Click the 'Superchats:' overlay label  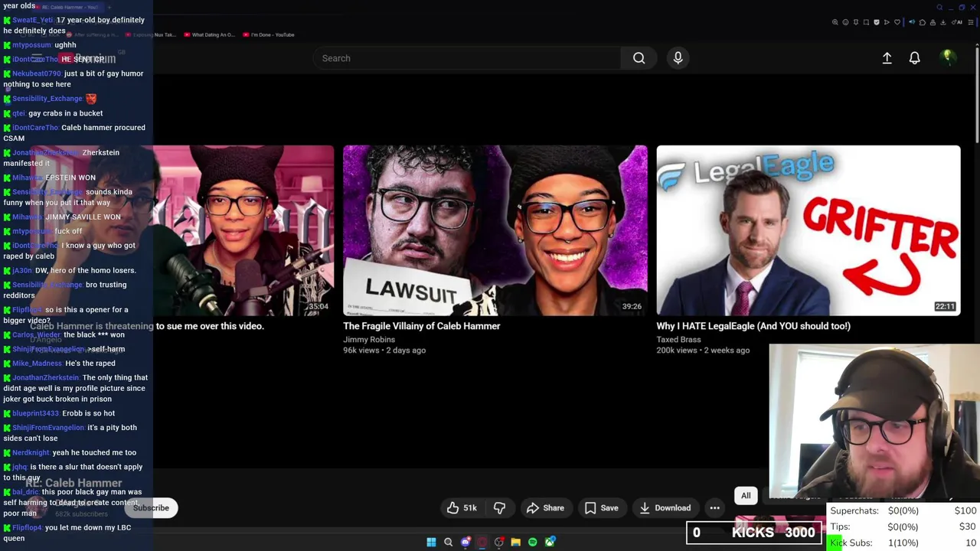854,510
